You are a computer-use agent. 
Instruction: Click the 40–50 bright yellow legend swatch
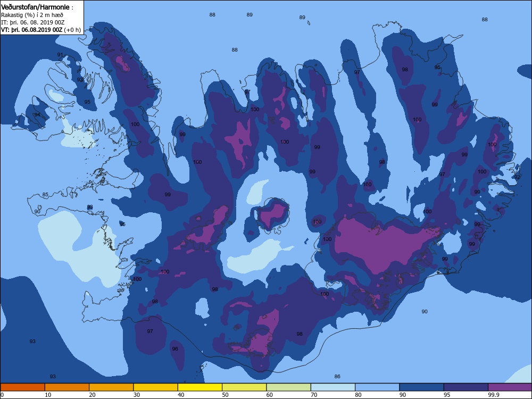(x=200, y=387)
